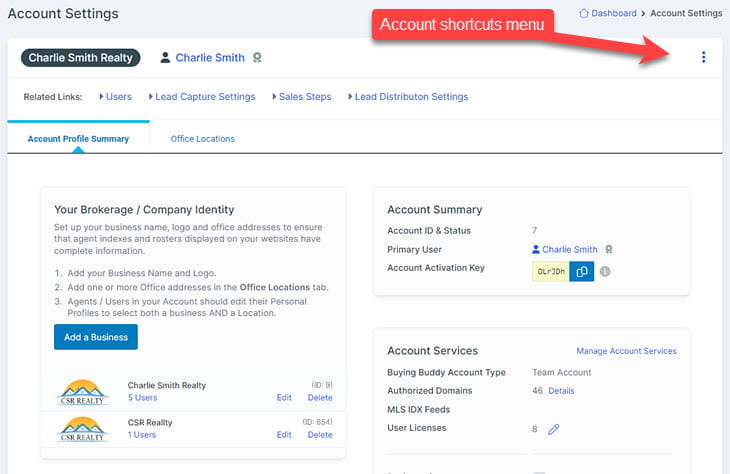Click the User Licenses label
730x474 pixels.
click(x=417, y=428)
